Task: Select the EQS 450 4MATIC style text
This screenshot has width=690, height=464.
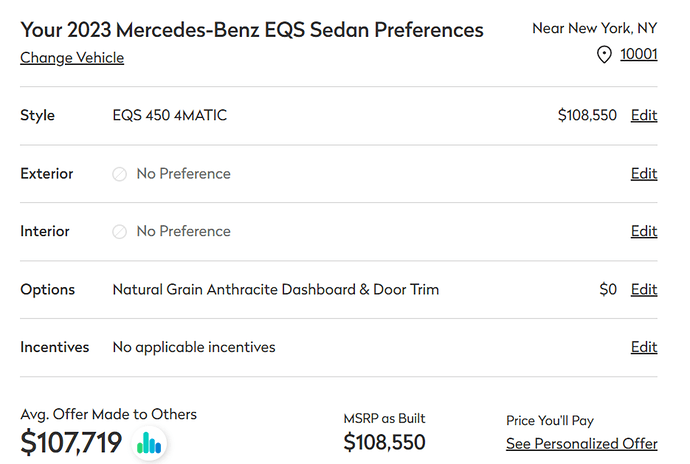Action: tap(170, 115)
